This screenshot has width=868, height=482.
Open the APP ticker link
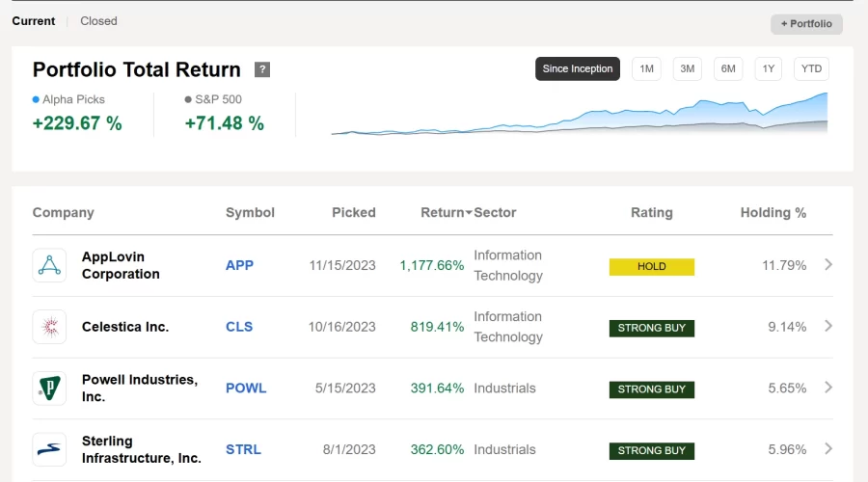coord(239,265)
